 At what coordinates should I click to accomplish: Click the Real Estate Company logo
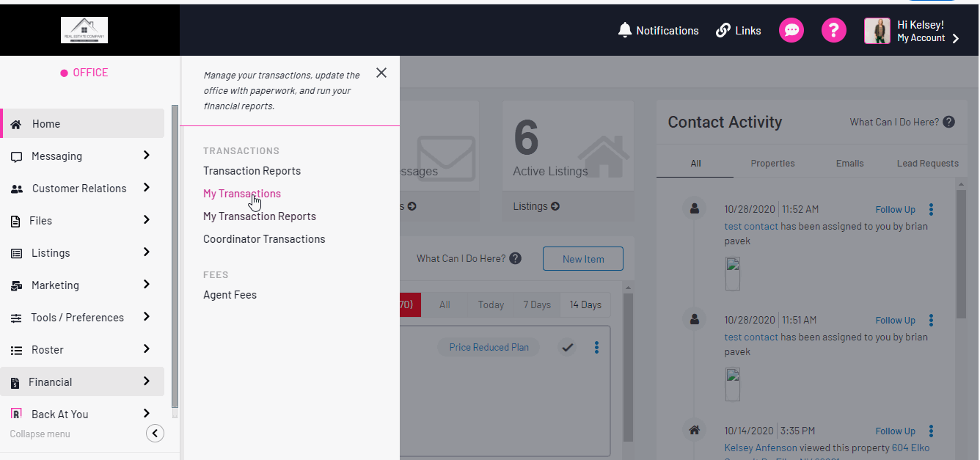pos(84,30)
